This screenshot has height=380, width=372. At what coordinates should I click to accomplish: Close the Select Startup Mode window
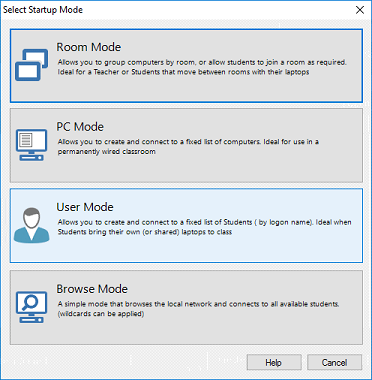360,10
